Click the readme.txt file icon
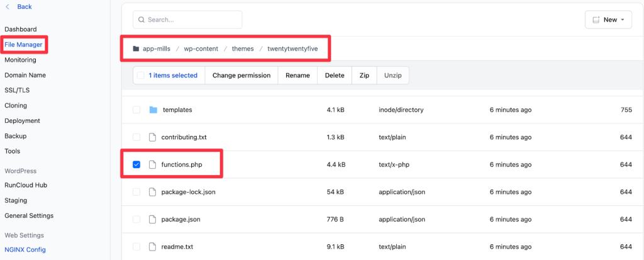Image resolution: width=644 pixels, height=260 pixels. click(152, 246)
